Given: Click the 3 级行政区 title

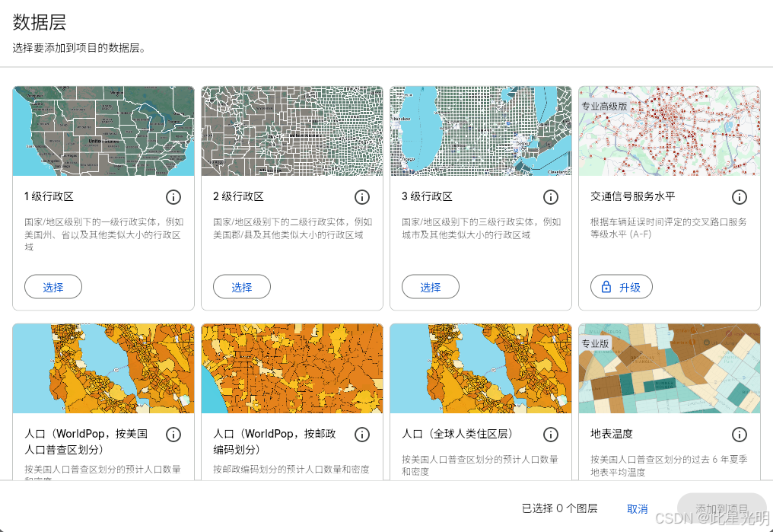Looking at the screenshot, I should point(427,196).
